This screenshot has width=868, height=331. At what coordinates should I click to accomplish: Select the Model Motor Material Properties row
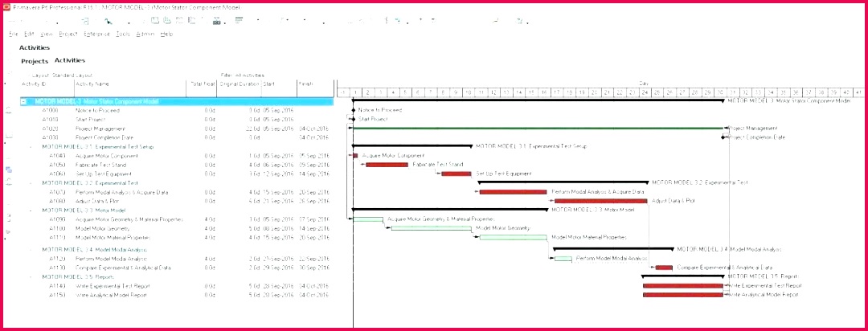pyautogui.click(x=177, y=238)
